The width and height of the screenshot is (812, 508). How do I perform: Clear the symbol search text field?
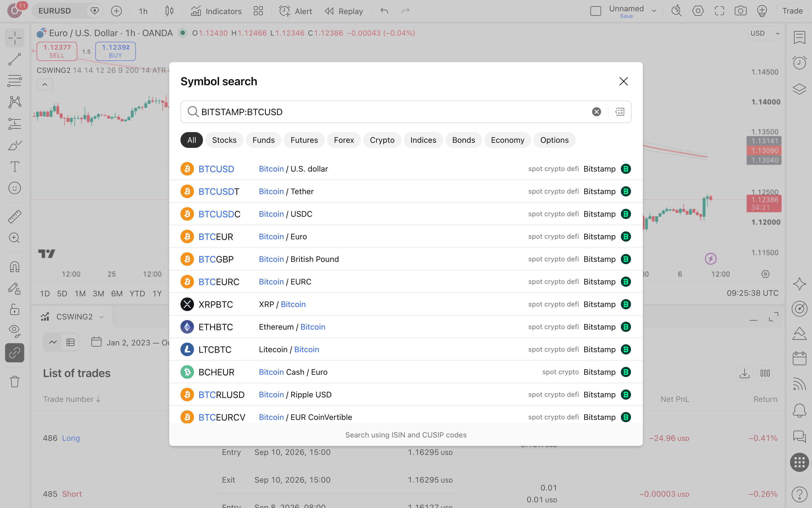coord(596,112)
